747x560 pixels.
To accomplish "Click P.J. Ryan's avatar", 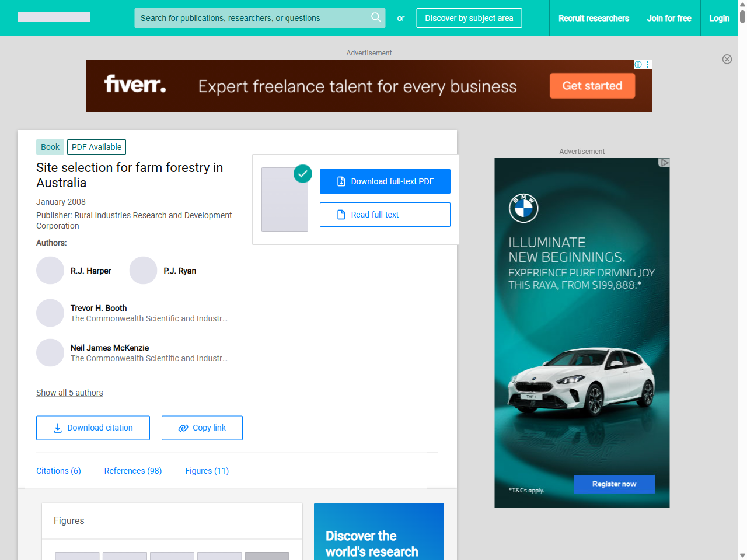I will (143, 271).
